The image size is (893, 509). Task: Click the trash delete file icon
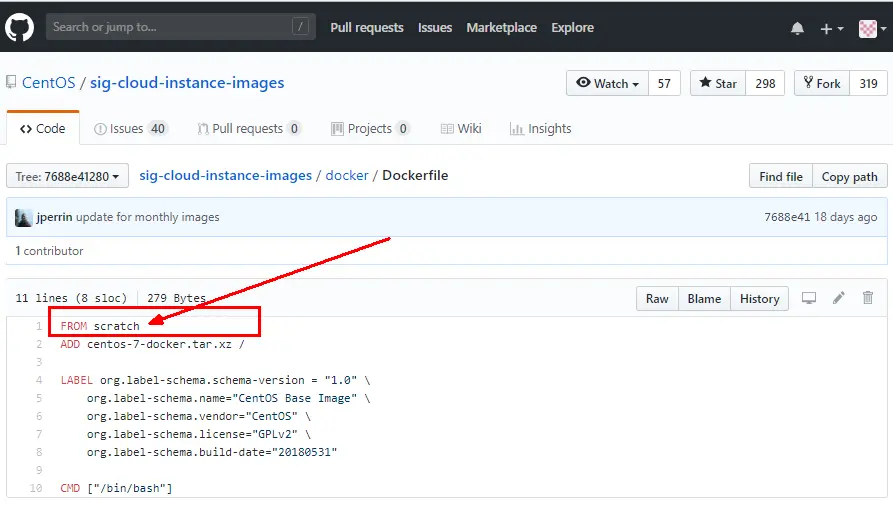click(867, 298)
